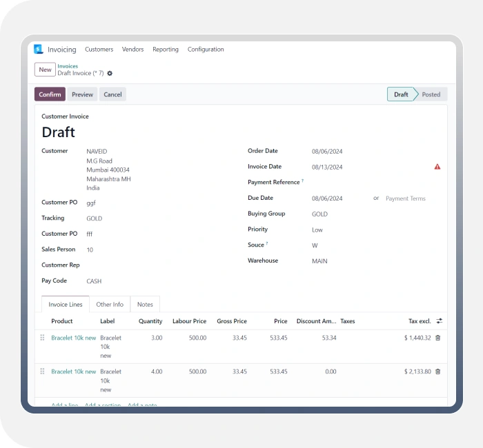Image resolution: width=483 pixels, height=448 pixels.
Task: Switch to the Invoice Lines tab
Action: [66, 305]
